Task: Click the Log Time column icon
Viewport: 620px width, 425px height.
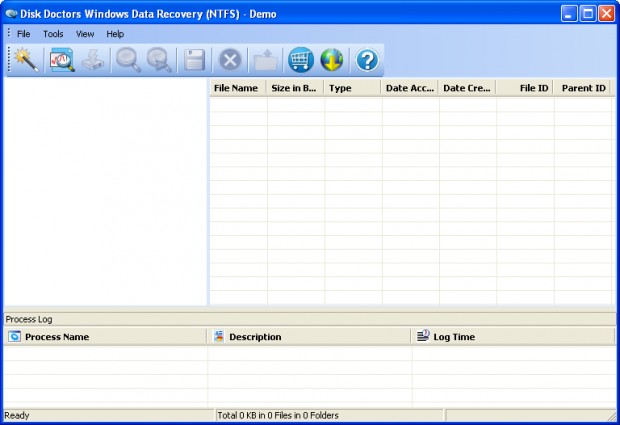Action: point(423,336)
